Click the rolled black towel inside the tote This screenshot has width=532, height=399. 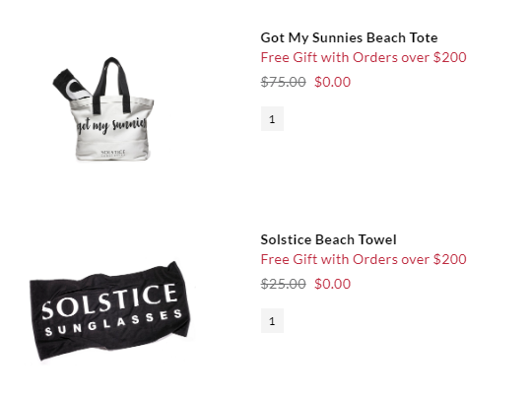[71, 85]
